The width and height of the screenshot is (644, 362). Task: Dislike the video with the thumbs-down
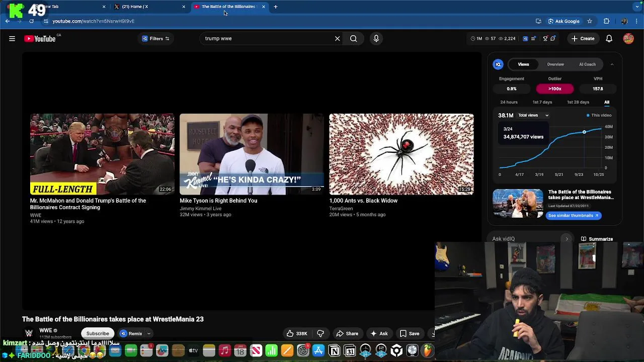[x=320, y=333]
